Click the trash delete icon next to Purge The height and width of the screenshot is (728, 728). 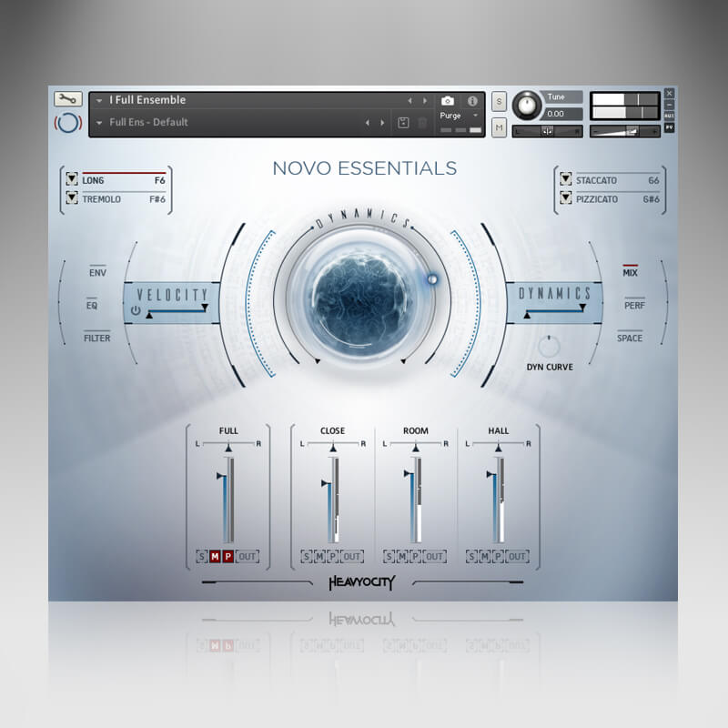tap(421, 121)
